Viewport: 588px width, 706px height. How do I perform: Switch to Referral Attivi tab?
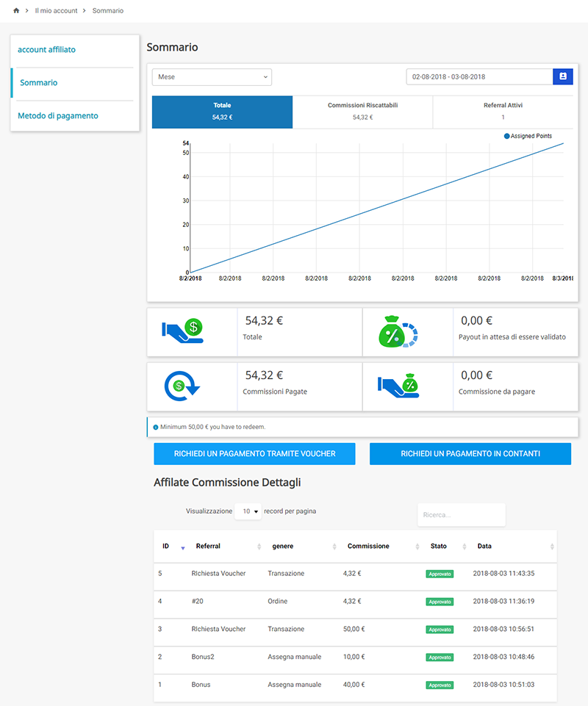[503, 112]
